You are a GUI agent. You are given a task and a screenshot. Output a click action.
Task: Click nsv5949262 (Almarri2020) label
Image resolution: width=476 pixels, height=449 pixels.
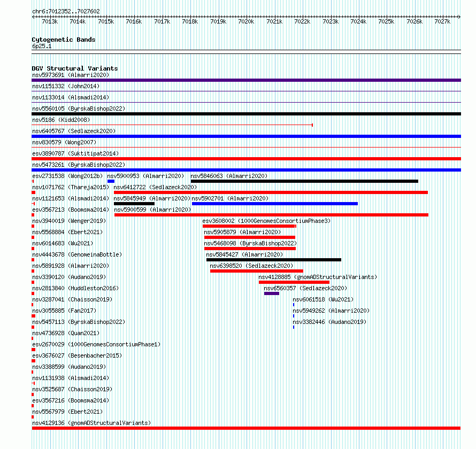pyautogui.click(x=331, y=311)
